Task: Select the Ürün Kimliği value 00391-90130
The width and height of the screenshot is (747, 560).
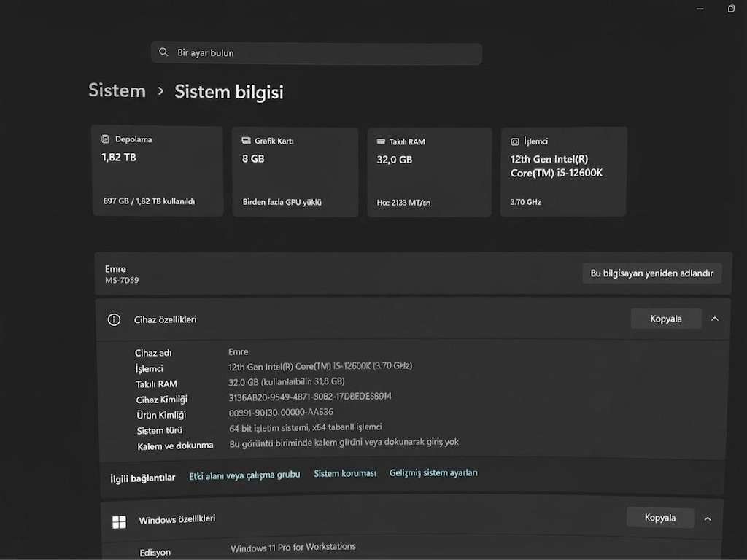Action: 281,413
